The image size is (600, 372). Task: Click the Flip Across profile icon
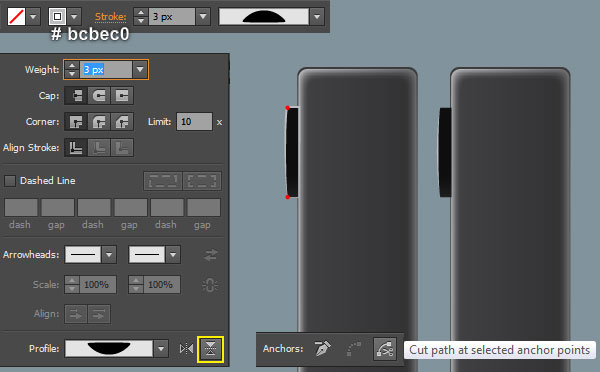click(x=186, y=349)
